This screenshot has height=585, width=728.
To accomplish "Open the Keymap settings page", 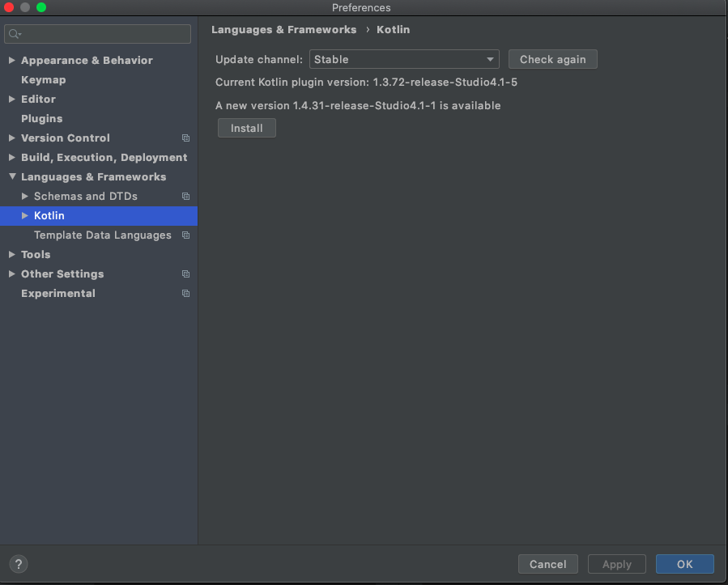I will 43,79.
